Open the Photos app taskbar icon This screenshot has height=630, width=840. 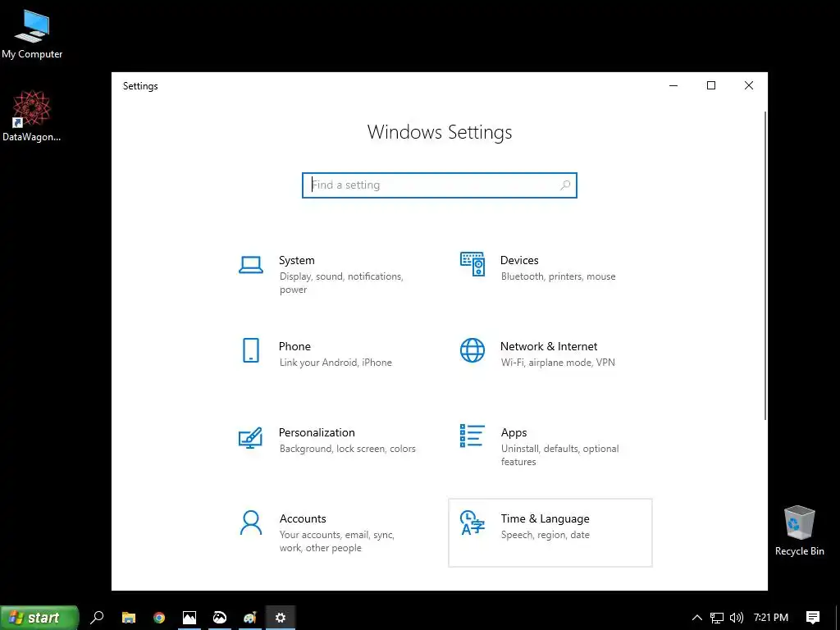[189, 617]
